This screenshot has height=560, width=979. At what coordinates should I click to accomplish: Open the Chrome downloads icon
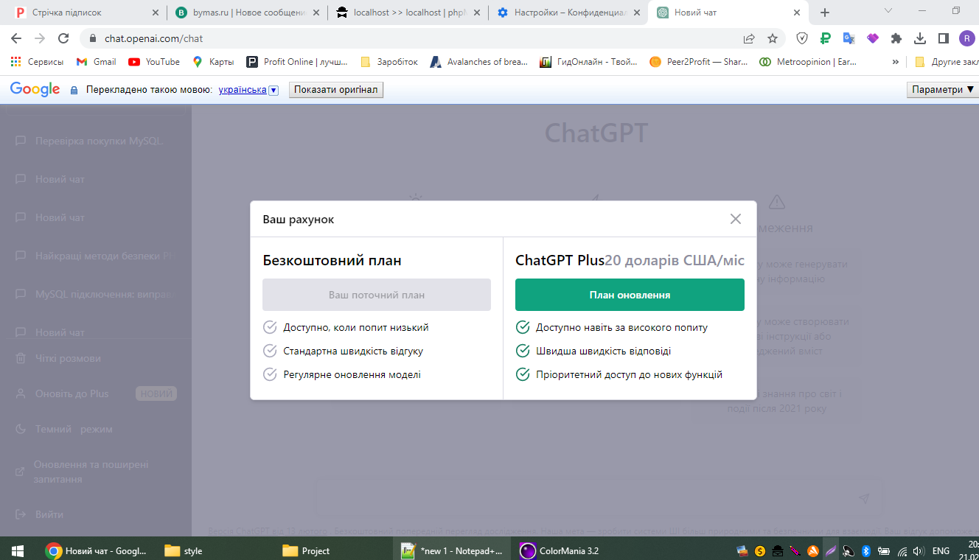point(920,38)
